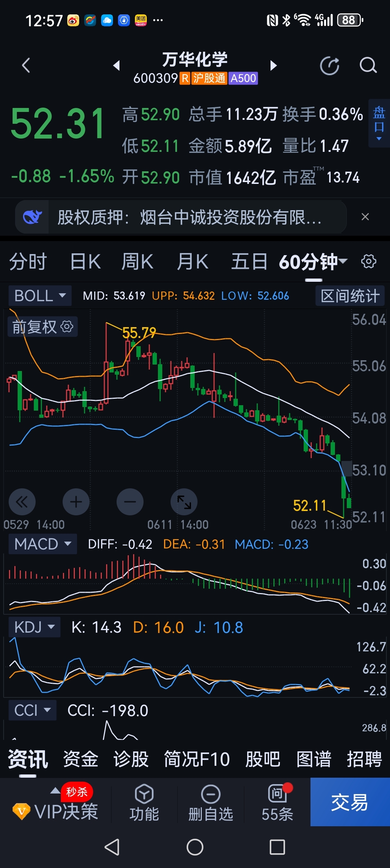
Task: Zoom in chart with plus button
Action: (x=76, y=502)
